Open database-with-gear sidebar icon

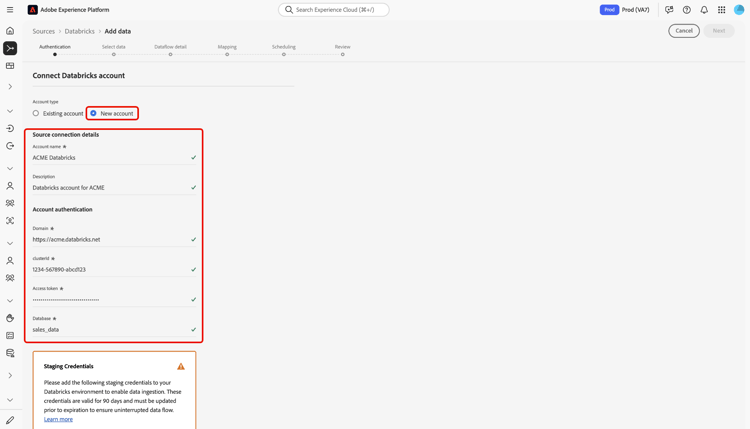tap(10, 353)
